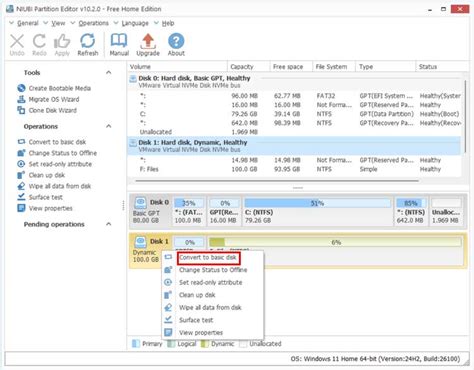
Task: Click the Redo toolbar icon
Action: point(39,41)
